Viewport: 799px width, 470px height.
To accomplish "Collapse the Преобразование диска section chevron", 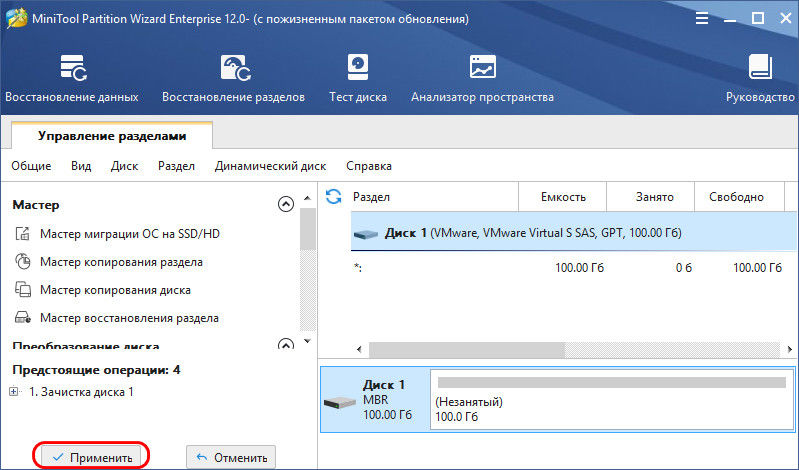I will pyautogui.click(x=286, y=345).
